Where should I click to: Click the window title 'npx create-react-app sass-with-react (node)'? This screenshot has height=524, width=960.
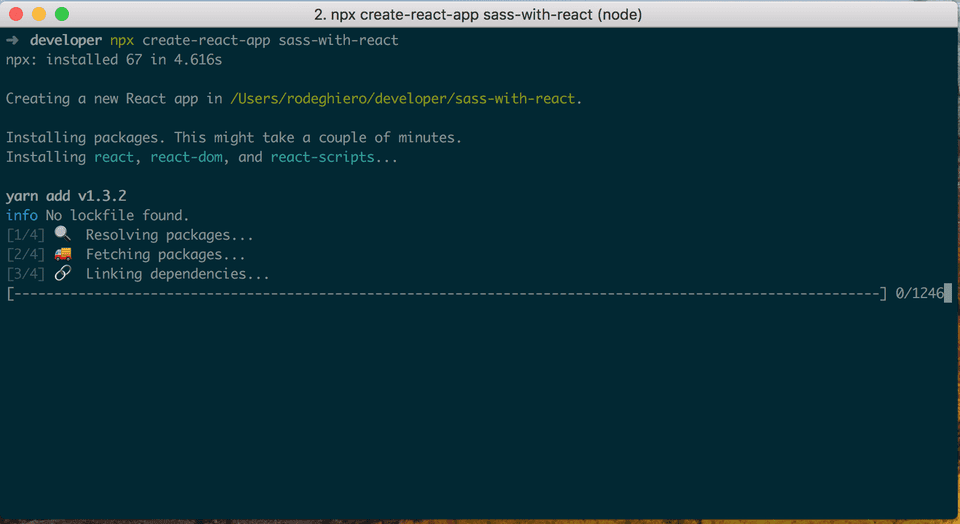[x=478, y=14]
